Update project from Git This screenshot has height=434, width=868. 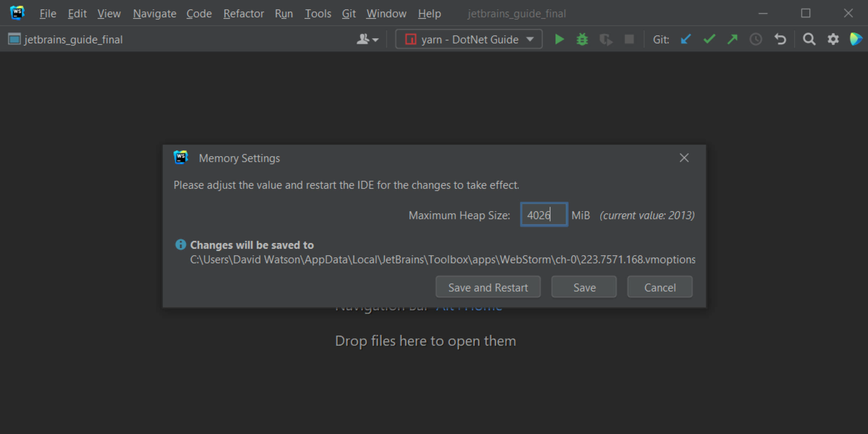pos(686,39)
